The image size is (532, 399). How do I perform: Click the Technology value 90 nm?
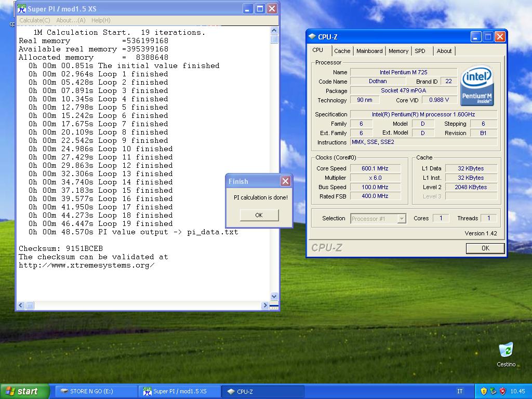(x=365, y=100)
